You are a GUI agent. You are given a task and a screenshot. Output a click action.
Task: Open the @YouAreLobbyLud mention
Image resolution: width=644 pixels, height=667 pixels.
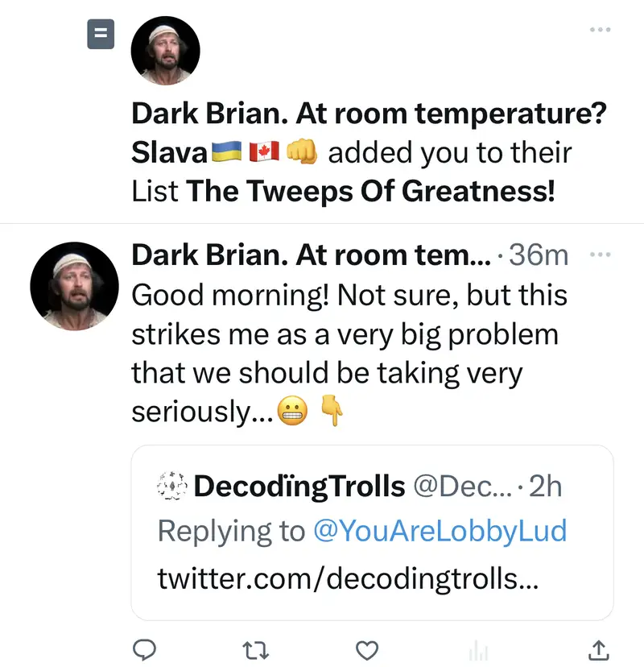pos(440,532)
